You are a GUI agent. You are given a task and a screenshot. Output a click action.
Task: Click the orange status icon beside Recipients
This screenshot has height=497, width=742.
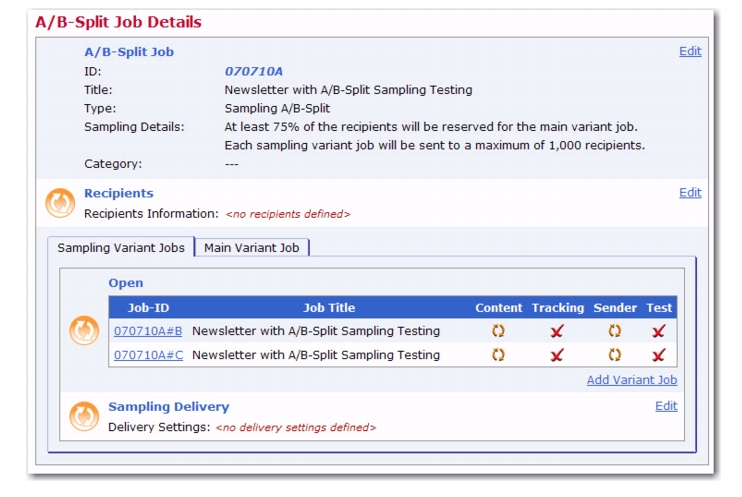(x=60, y=203)
